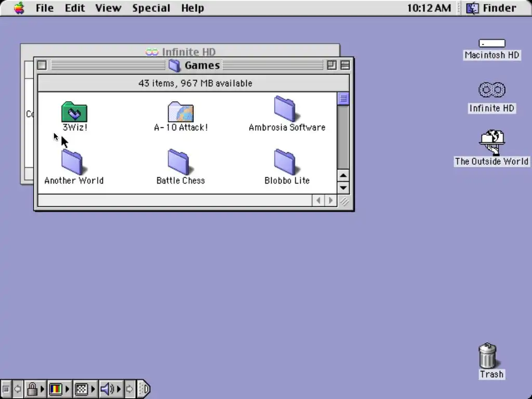Screen dimensions: 532x399
Task: Select the Macintosh HD disk icon
Action: [x=491, y=43]
